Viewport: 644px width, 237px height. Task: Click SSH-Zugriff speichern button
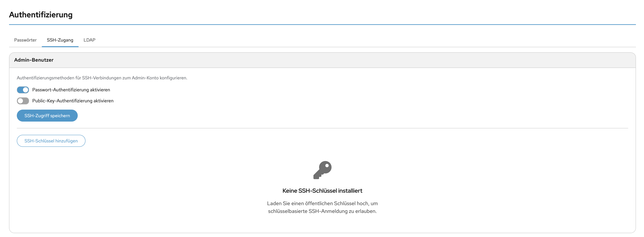47,116
